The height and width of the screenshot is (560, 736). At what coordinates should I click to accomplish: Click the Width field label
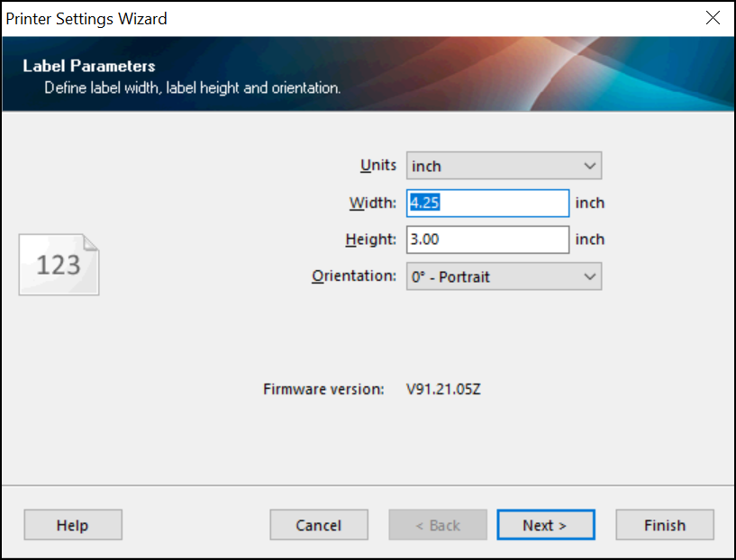(x=372, y=203)
